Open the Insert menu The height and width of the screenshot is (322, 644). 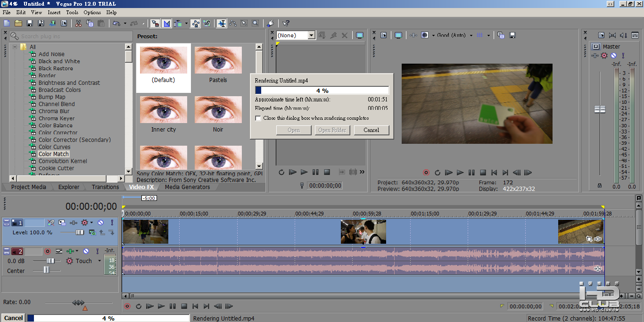point(54,12)
